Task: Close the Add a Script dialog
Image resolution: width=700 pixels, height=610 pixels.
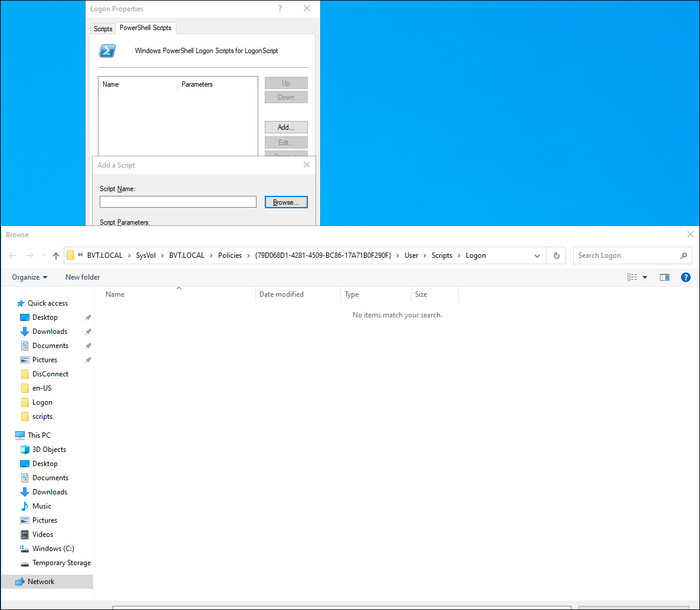Action: click(x=306, y=165)
